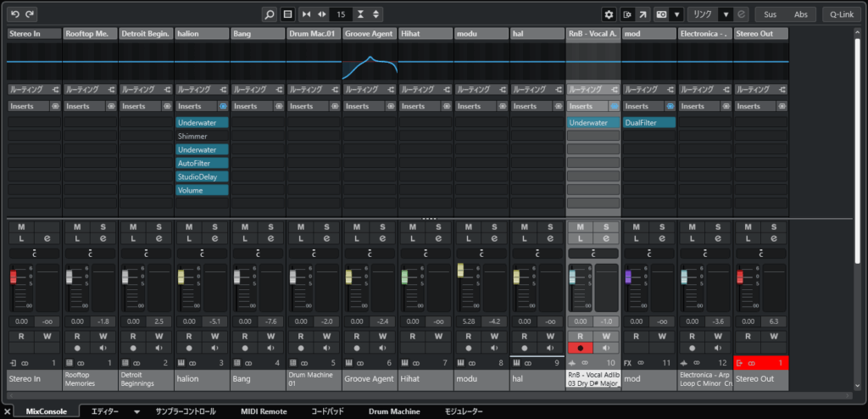Open the window layout setup icon

(628, 14)
